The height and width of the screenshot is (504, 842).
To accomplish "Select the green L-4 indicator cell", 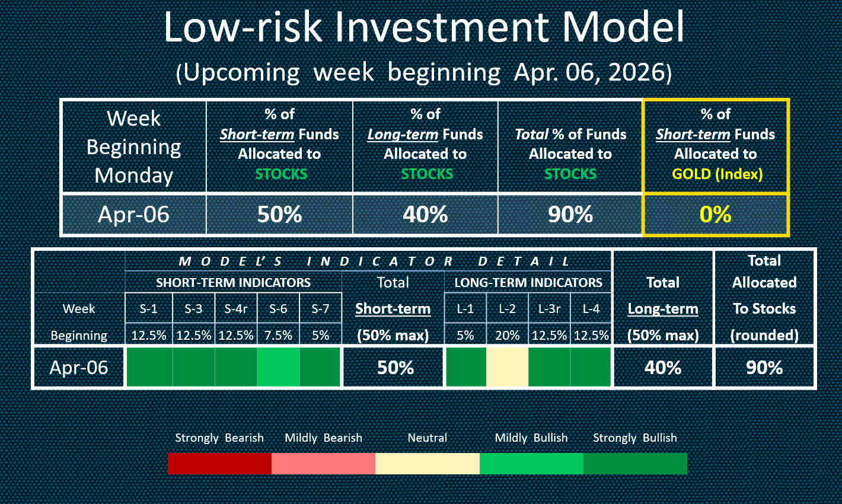I will pos(591,368).
